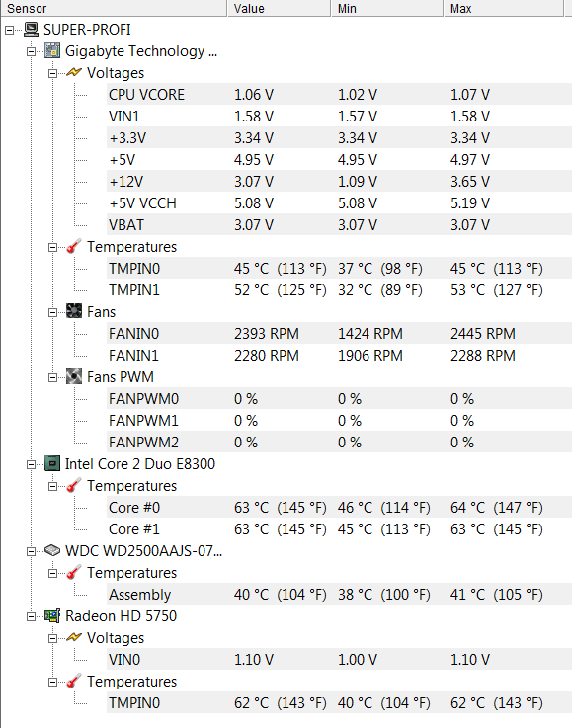Click the Intel CPU Temperatures thermometer icon

(x=74, y=485)
